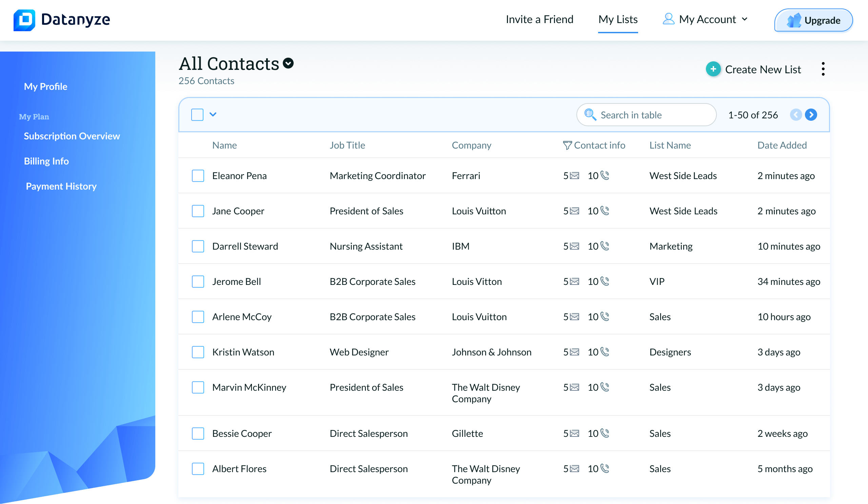Click the email icon for Darrell Steward
Viewport: 868px width, 504px height.
574,247
